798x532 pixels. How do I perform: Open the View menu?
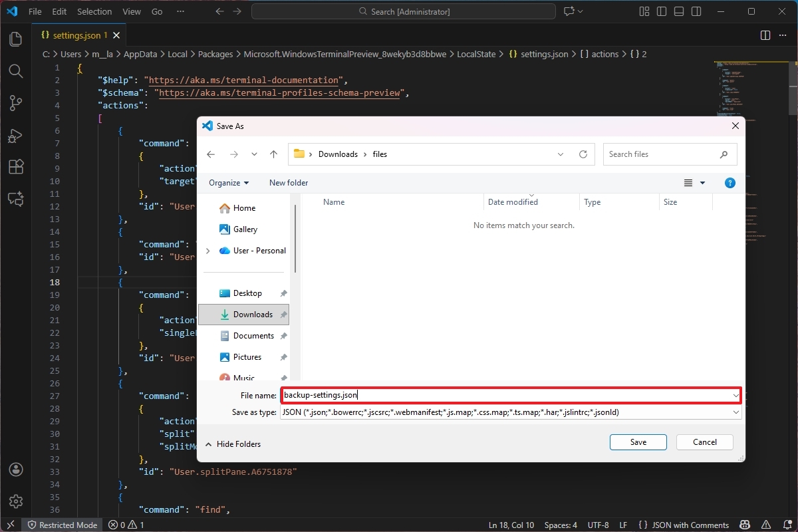pyautogui.click(x=132, y=11)
